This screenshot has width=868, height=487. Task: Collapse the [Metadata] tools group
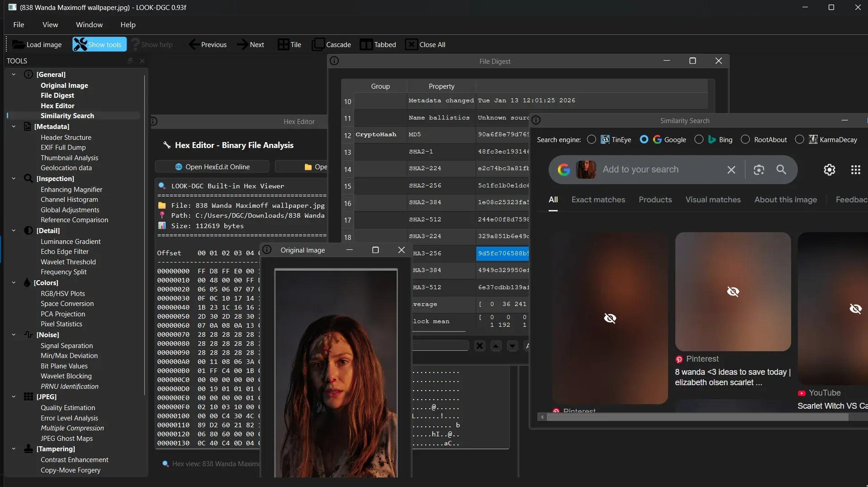tap(14, 127)
